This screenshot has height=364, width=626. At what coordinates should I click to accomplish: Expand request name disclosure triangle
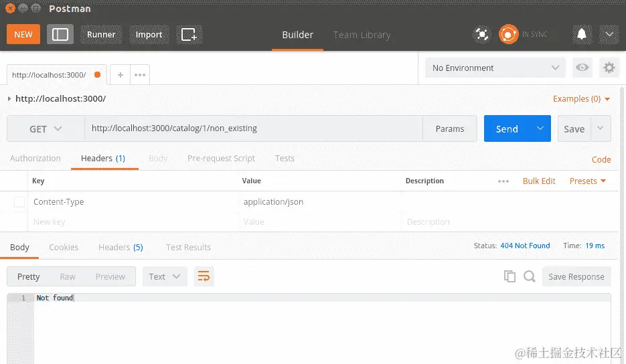click(x=9, y=98)
